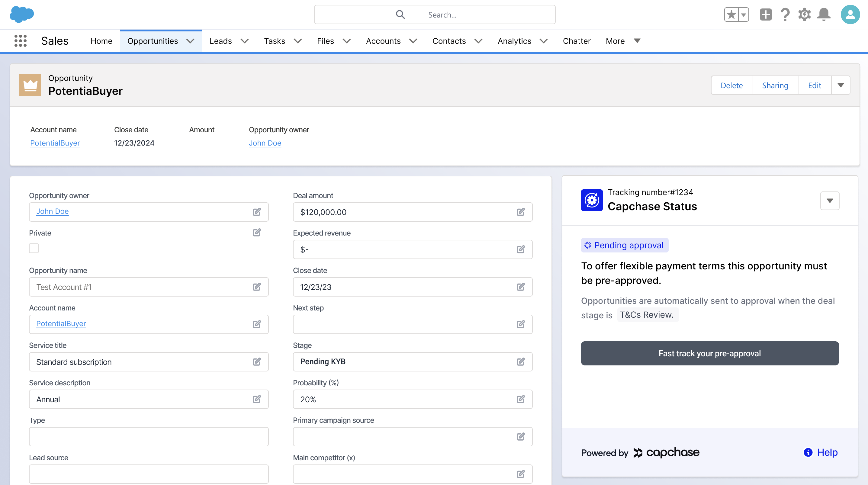Expand the Opportunities tab chevron
Screen dimensions: 868x485
190,41
